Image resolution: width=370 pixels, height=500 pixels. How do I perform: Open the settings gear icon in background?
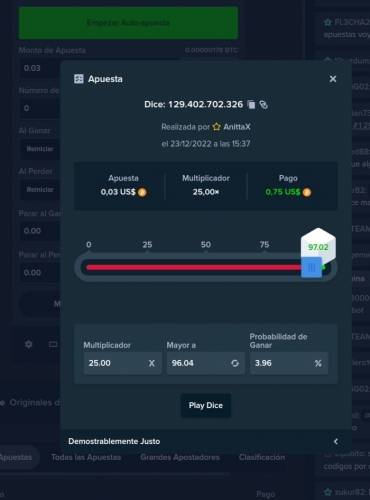pyautogui.click(x=29, y=344)
